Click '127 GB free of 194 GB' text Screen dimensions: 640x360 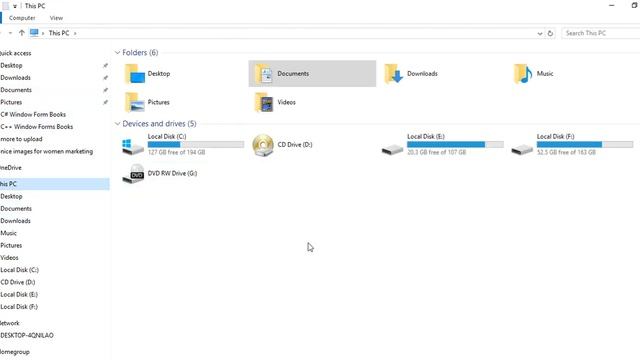[x=176, y=152]
